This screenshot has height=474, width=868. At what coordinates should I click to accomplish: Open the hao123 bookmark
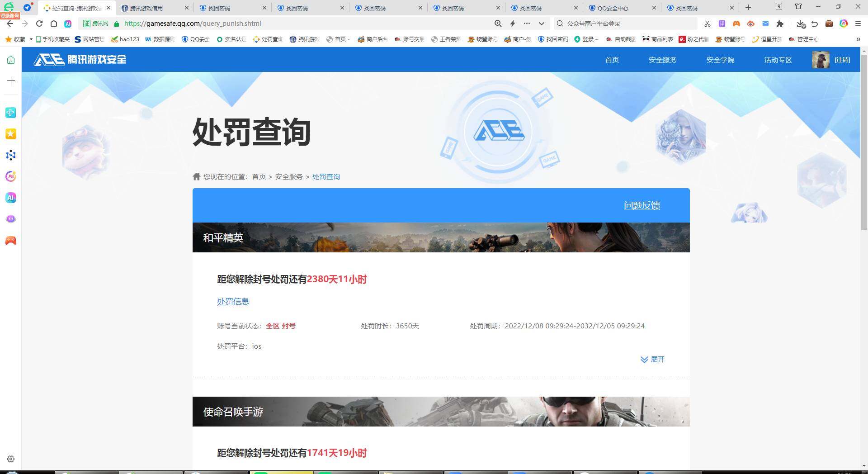[125, 39]
